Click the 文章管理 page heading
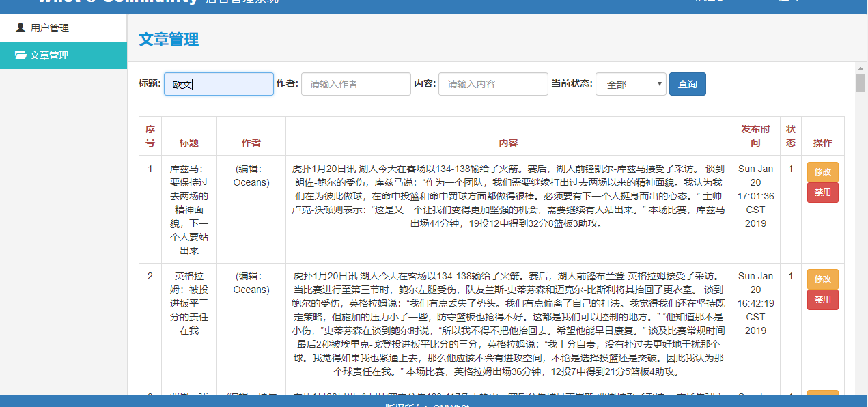 (x=169, y=40)
